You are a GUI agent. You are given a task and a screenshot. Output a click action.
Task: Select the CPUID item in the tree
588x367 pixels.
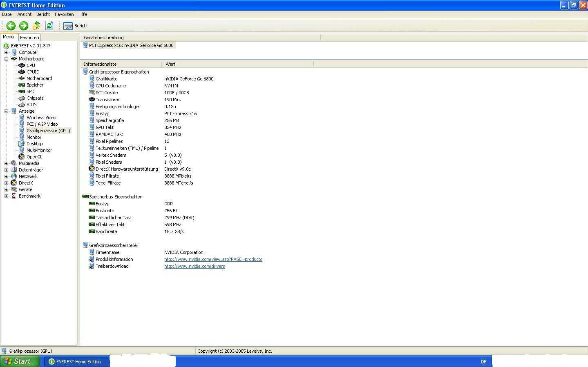pyautogui.click(x=33, y=72)
